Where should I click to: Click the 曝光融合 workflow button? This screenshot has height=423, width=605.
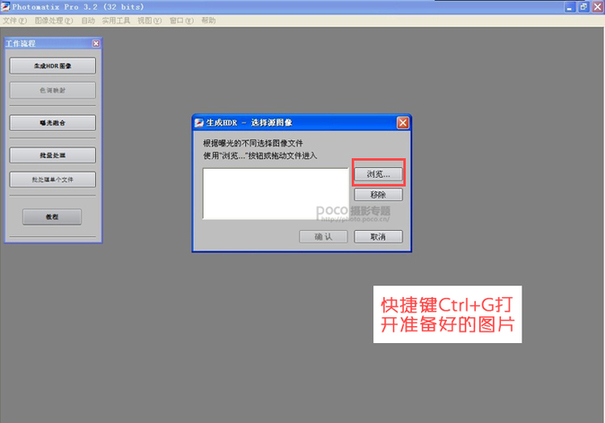[x=52, y=123]
